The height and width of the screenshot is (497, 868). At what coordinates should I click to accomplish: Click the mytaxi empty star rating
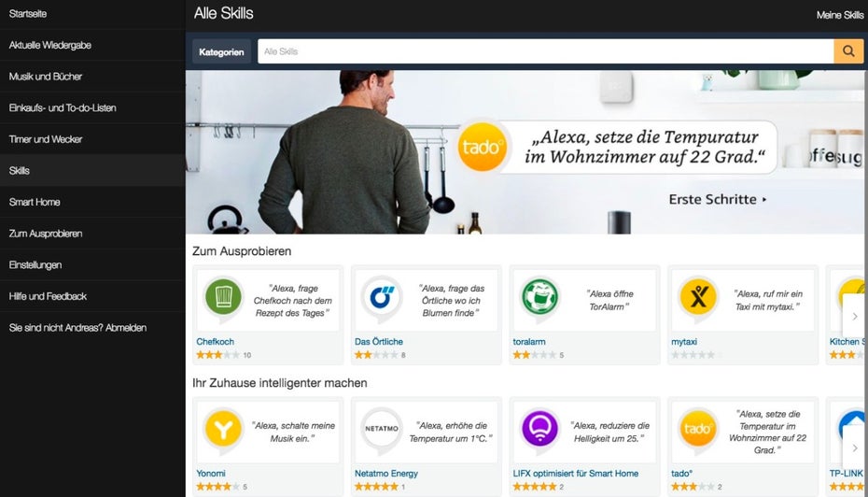[693, 355]
